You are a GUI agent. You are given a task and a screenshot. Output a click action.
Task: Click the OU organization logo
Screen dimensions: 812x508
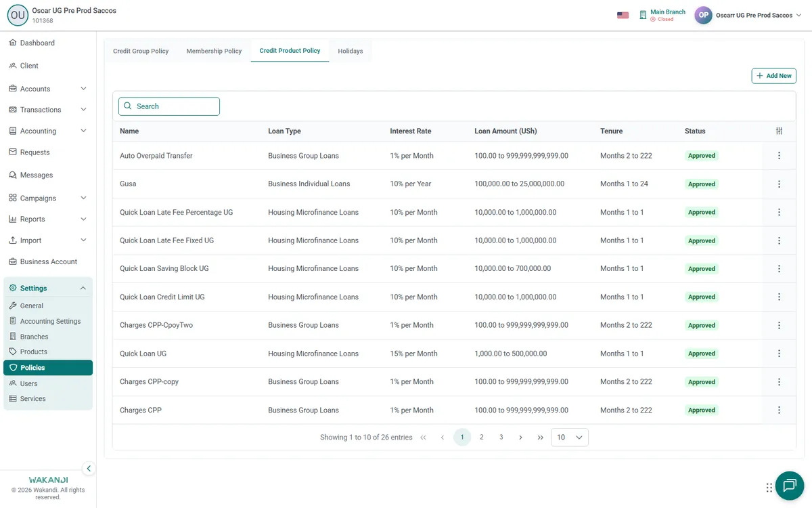coord(18,15)
